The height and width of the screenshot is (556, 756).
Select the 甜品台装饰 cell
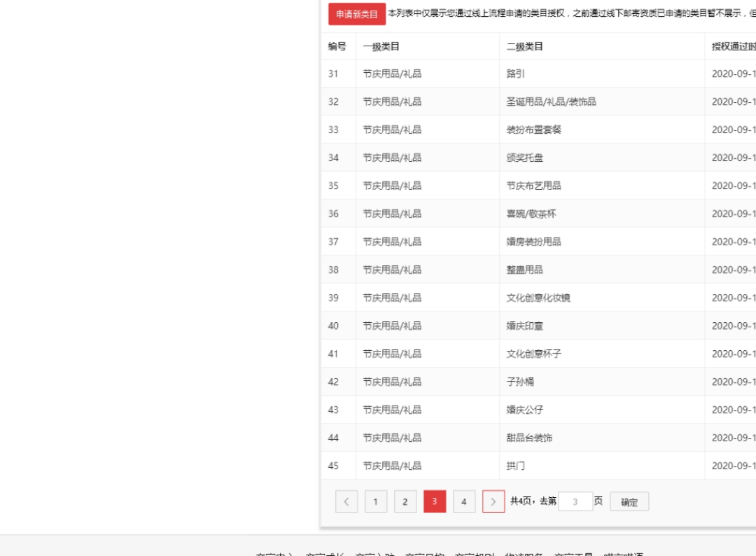(x=529, y=438)
